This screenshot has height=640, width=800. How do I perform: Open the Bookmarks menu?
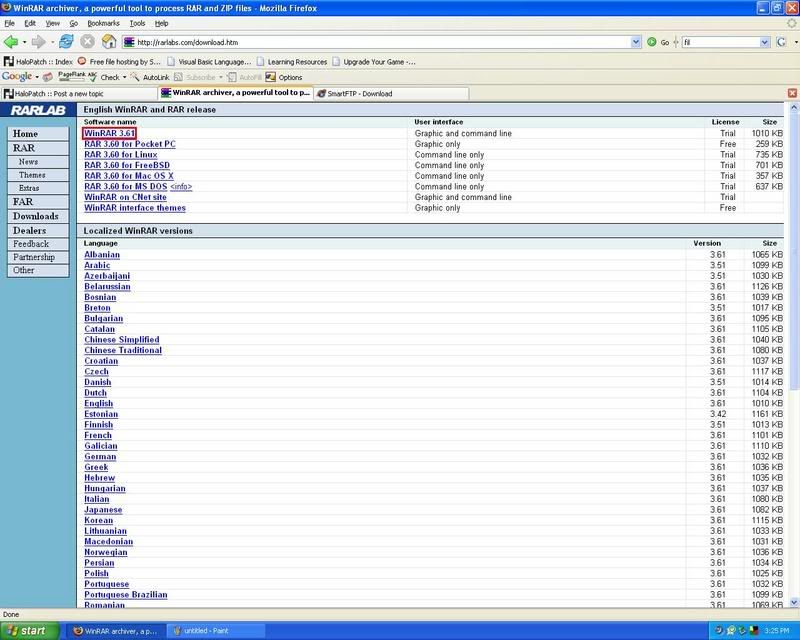pos(103,23)
